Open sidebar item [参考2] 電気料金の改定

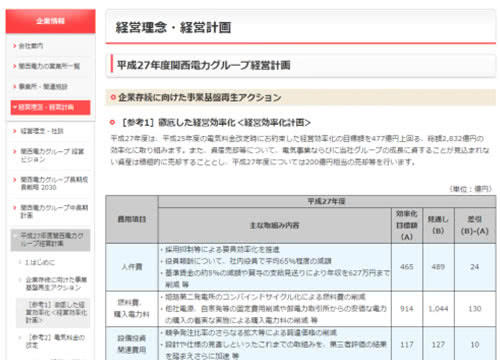coord(55,341)
